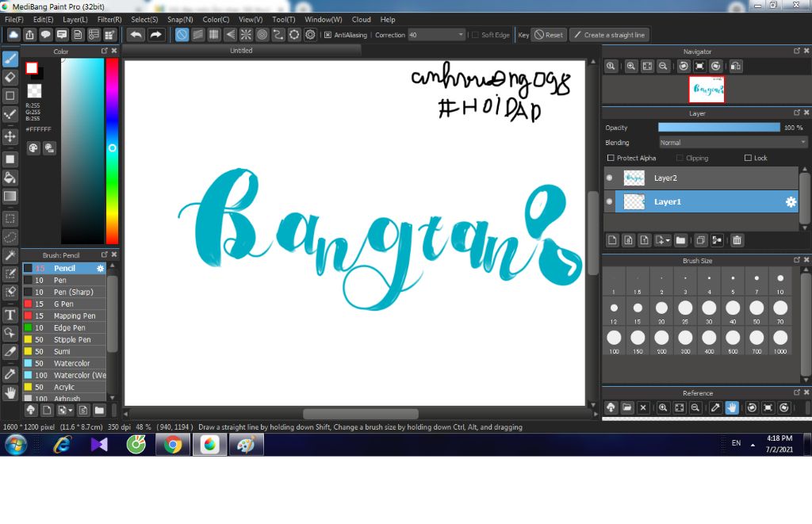
Task: Click the Undo arrow in toolbar
Action: pyautogui.click(x=136, y=35)
